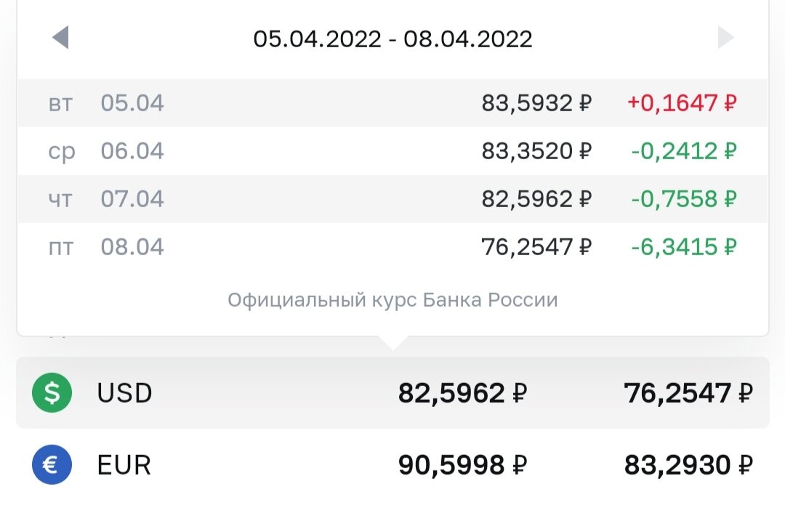Tap USD rate 76,2547 ₽ in currency row
The width and height of the screenshot is (785, 532).
click(688, 393)
